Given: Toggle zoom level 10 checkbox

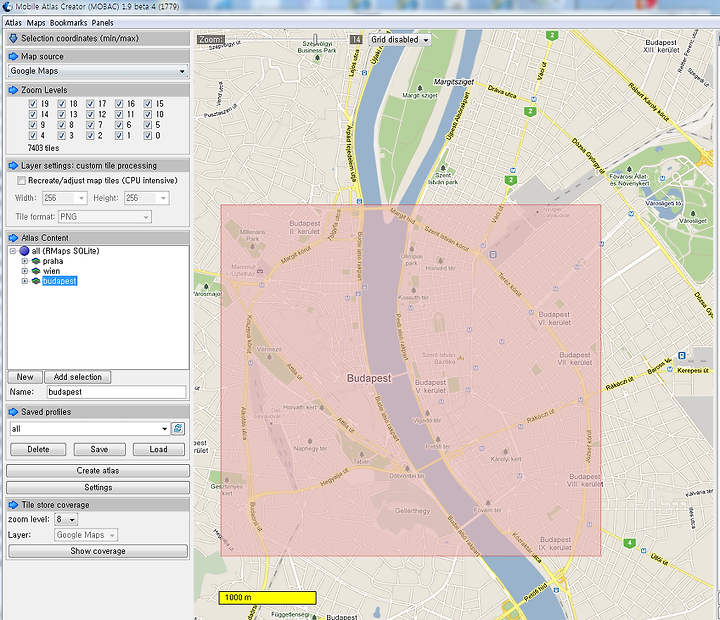Looking at the screenshot, I should 147,114.
